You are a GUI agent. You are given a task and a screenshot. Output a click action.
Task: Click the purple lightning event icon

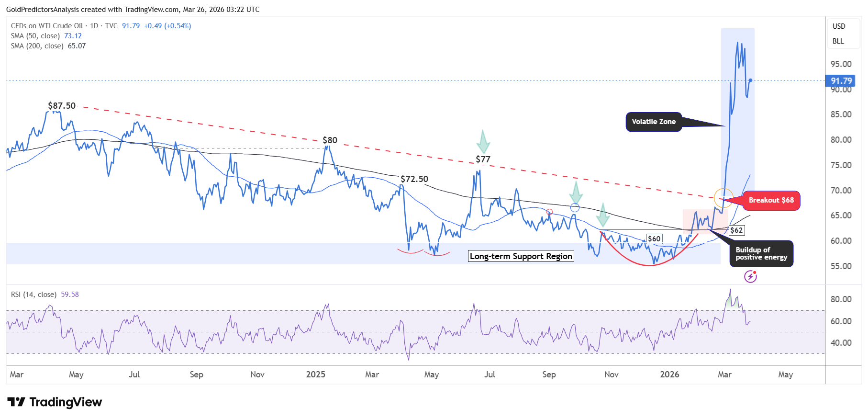[x=750, y=276]
